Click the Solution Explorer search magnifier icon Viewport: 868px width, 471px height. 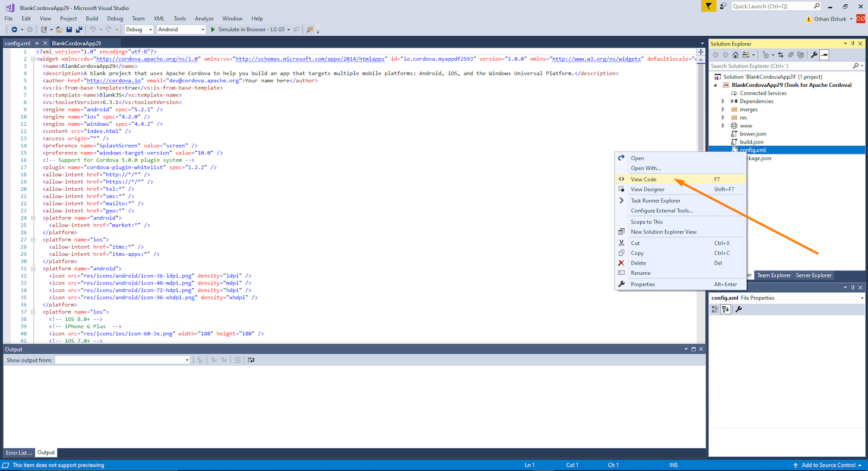[x=856, y=66]
